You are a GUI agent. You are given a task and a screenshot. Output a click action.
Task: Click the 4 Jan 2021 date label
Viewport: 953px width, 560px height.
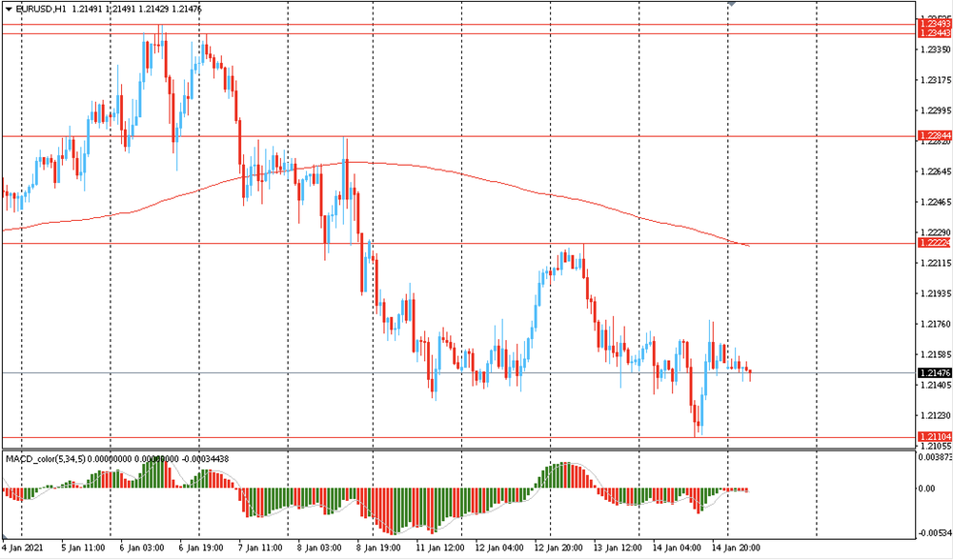21,548
